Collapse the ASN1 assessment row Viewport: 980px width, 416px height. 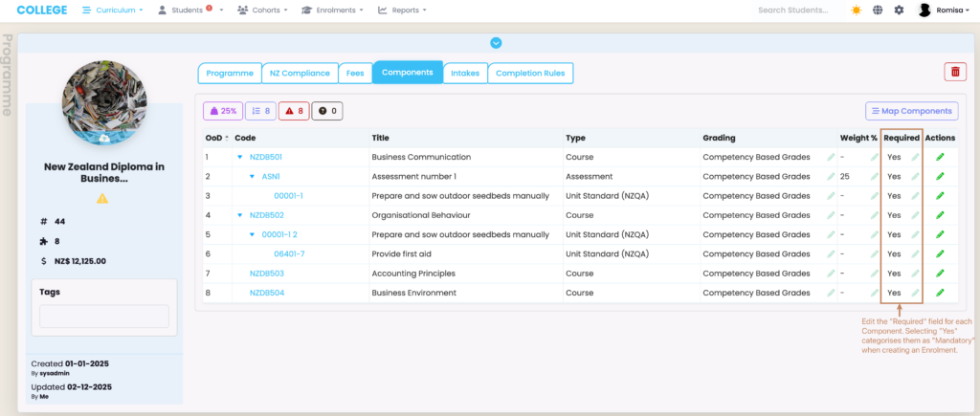pos(253,177)
